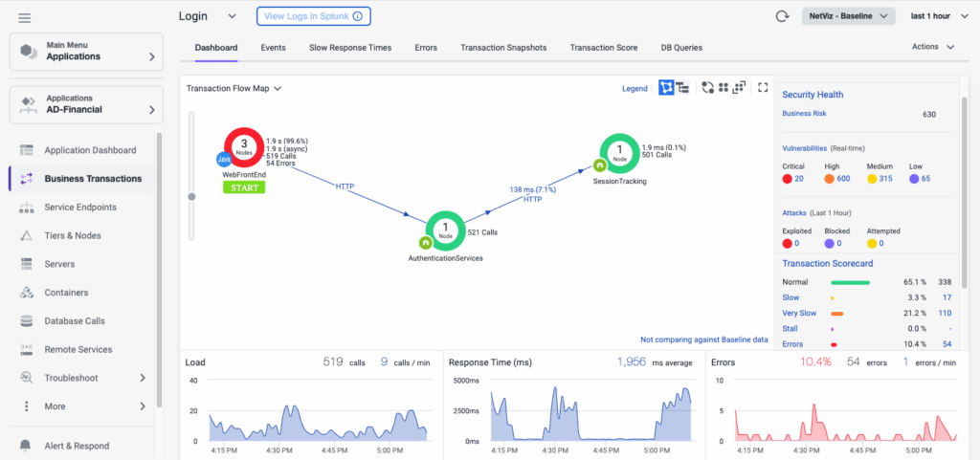
Task: Open the Transaction Scorecard link
Action: (828, 263)
